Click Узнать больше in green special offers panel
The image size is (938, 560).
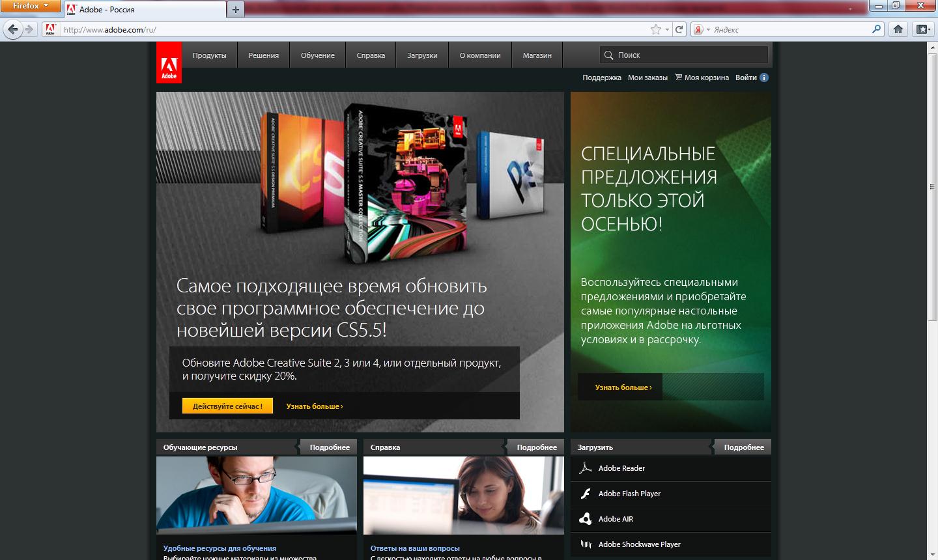(x=623, y=387)
